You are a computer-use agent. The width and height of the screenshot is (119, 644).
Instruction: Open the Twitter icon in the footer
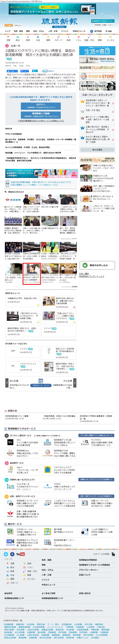point(6,554)
